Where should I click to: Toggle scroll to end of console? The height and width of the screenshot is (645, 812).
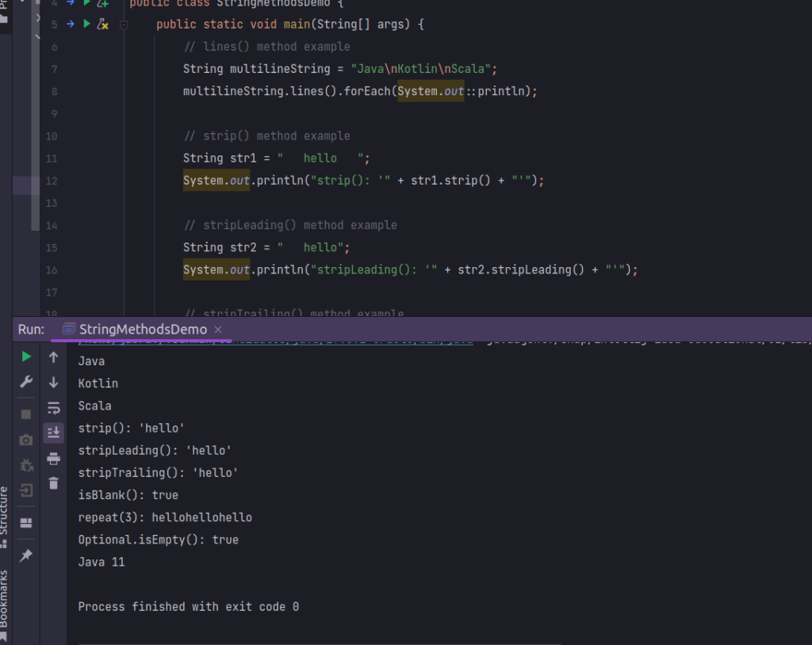coord(53,433)
